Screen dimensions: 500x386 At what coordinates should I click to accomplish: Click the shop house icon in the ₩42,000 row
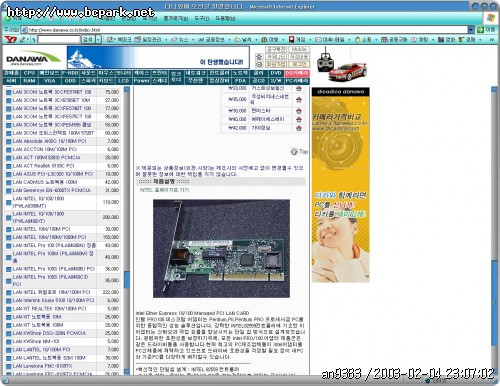coord(299,128)
